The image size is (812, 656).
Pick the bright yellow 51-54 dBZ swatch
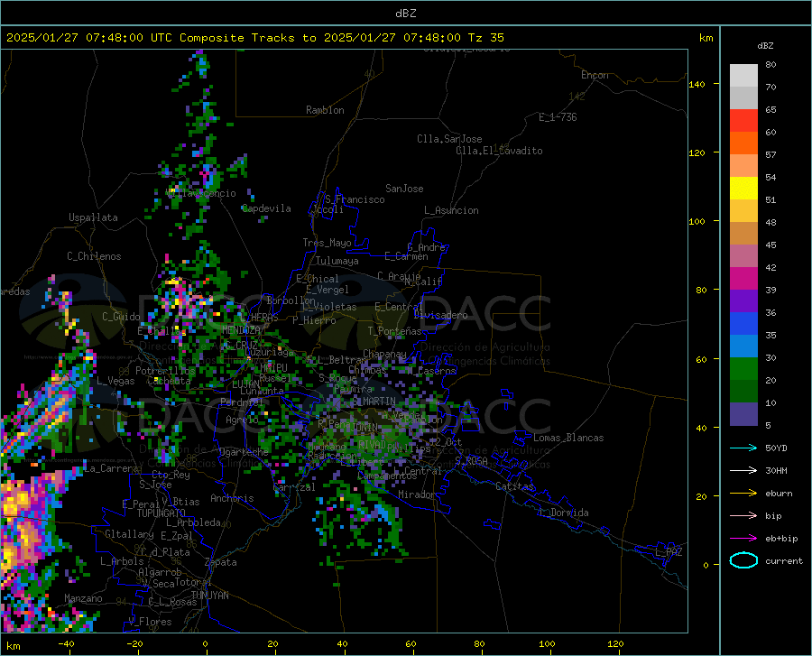click(x=743, y=189)
